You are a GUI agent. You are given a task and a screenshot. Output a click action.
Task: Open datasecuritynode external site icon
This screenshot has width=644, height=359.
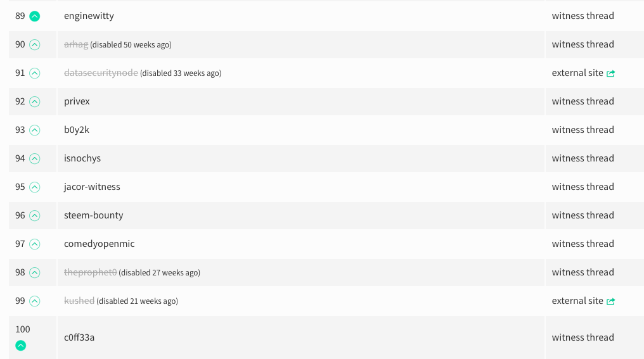point(611,73)
